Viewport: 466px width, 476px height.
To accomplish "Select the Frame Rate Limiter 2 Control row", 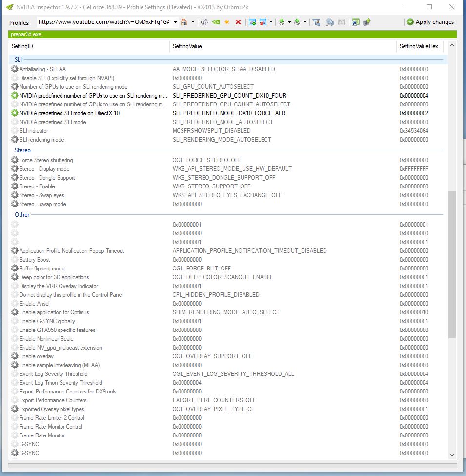I will pyautogui.click(x=228, y=418).
